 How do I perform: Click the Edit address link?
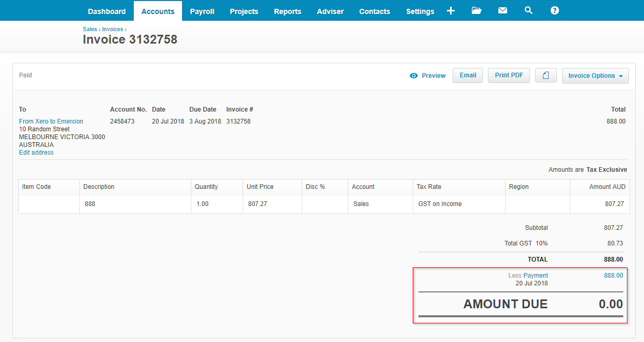tap(36, 153)
